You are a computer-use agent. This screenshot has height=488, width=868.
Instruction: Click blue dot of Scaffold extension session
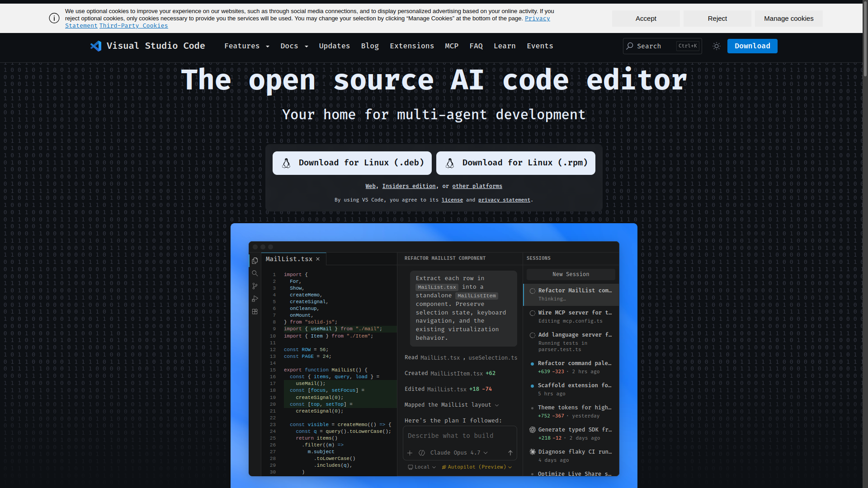532,386
